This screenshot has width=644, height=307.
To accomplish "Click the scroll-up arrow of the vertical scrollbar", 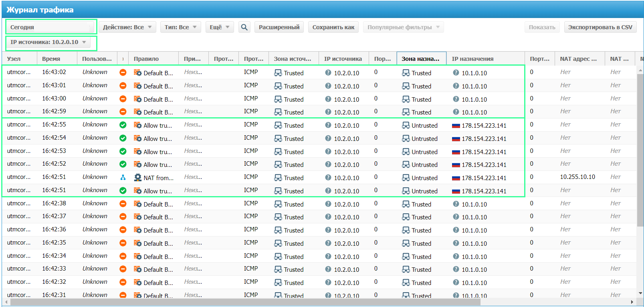I will [x=640, y=70].
